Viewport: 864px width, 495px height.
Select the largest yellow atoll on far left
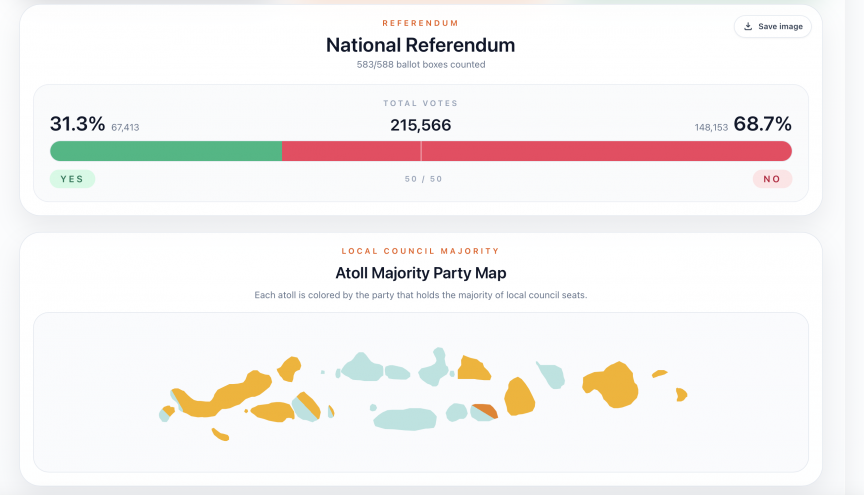pyautogui.click(x=215, y=395)
